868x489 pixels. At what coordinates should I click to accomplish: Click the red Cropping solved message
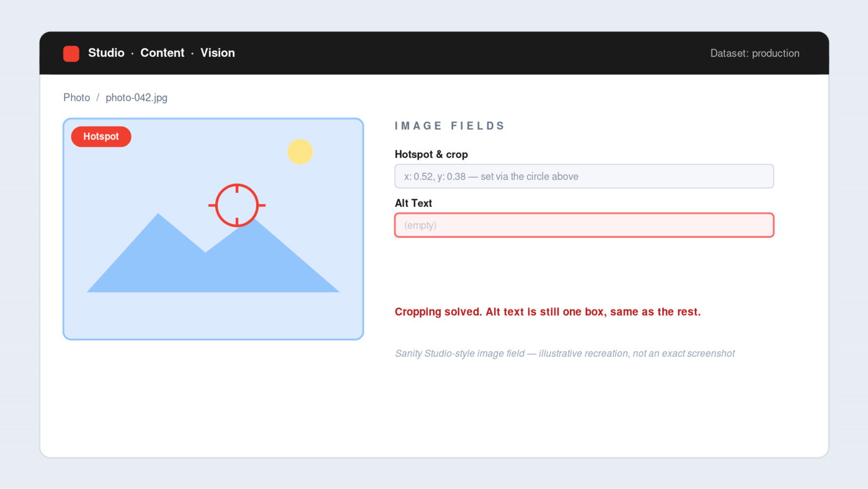point(547,312)
